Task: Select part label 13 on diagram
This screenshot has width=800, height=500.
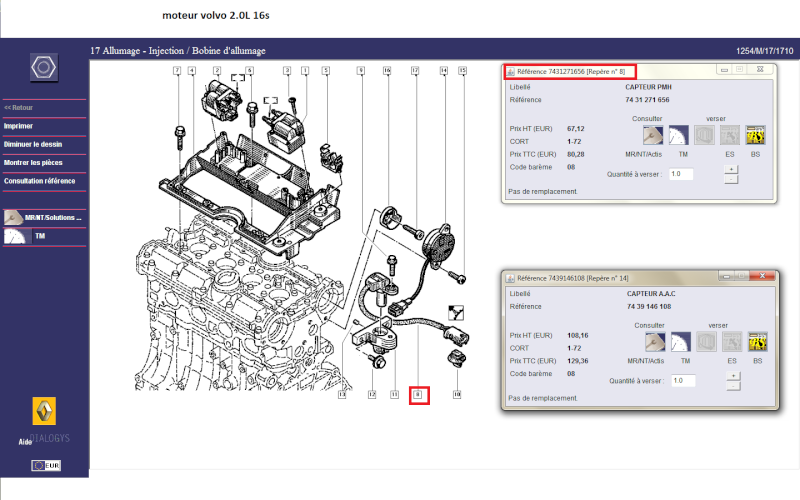Action: tap(342, 394)
